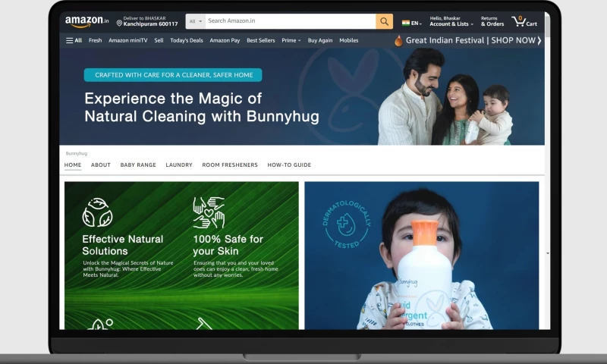
Task: Click the Great Indian Festival Shop Now banner
Action: [x=468, y=40]
